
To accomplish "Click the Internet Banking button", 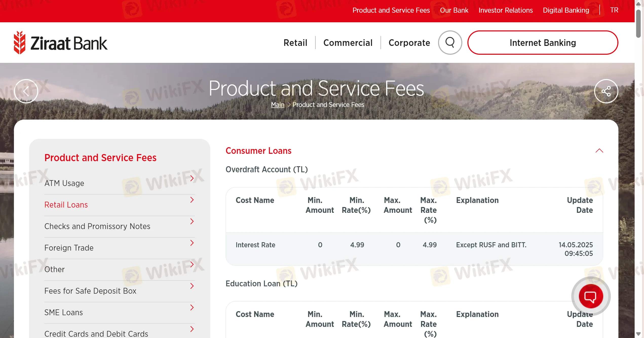I will [543, 43].
